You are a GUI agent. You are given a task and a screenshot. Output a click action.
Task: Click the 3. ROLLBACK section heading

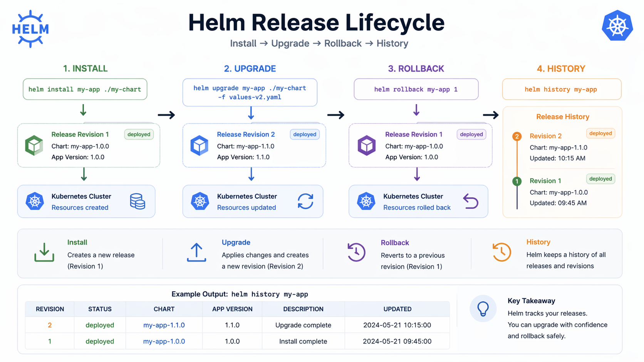coord(416,68)
